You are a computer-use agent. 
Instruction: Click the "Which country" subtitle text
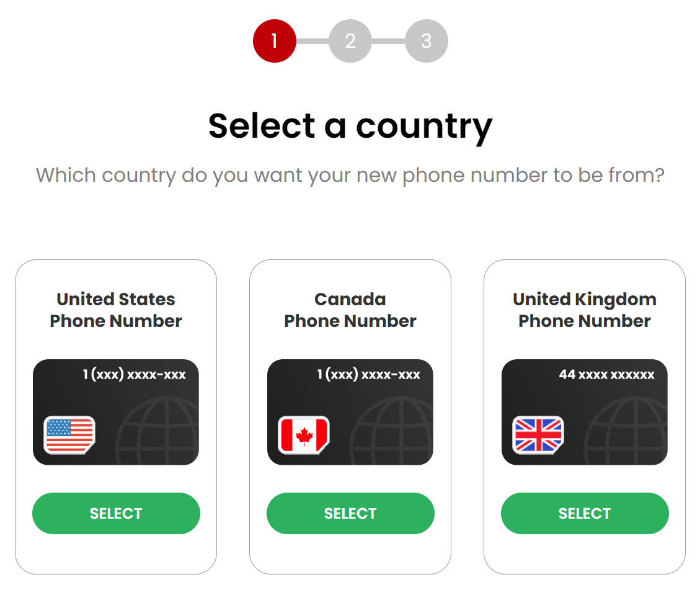click(350, 175)
